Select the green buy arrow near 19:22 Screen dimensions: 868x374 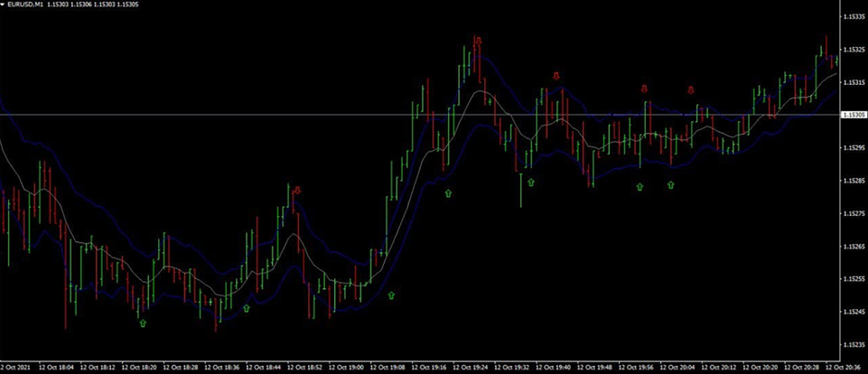click(448, 193)
